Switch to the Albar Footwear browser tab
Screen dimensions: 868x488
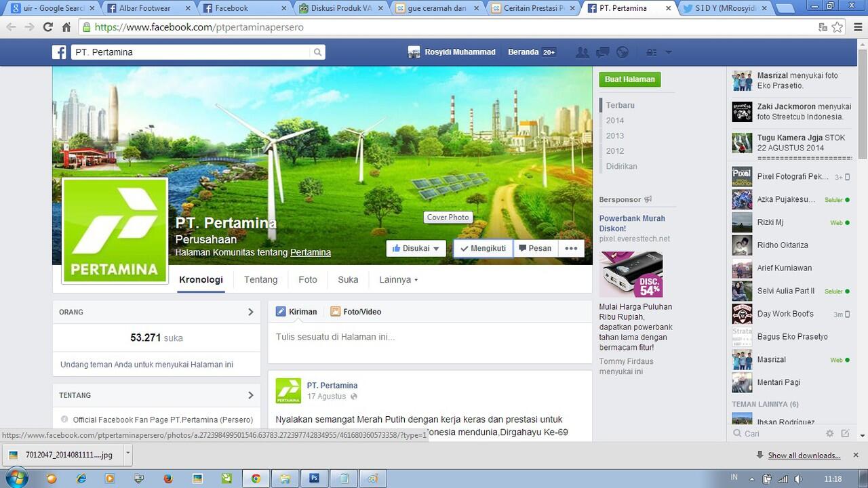point(146,8)
